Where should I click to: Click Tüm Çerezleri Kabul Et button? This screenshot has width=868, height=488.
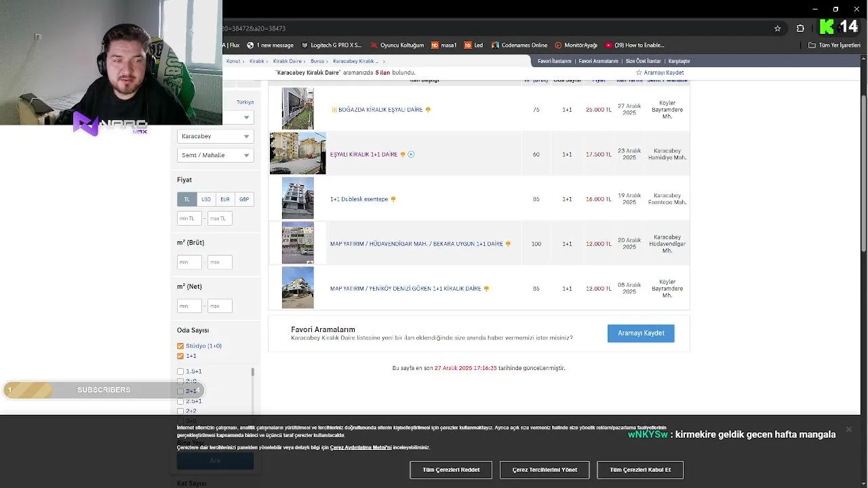tap(640, 470)
